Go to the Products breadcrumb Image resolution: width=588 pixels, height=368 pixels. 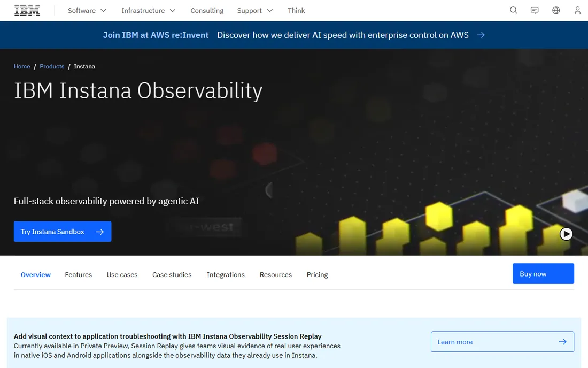52,66
